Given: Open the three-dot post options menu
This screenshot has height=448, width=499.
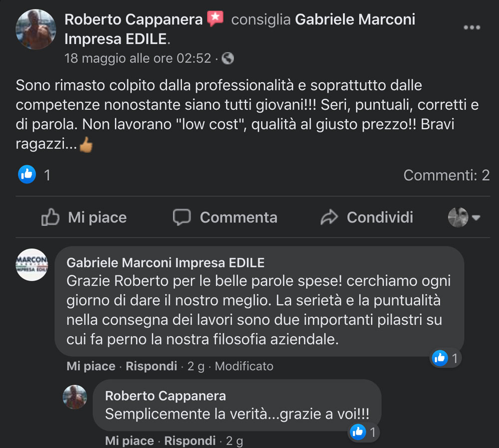Looking at the screenshot, I should click(472, 27).
